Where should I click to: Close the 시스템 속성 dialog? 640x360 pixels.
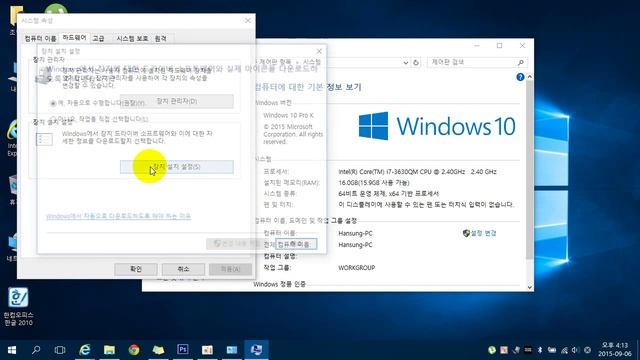[248, 20]
